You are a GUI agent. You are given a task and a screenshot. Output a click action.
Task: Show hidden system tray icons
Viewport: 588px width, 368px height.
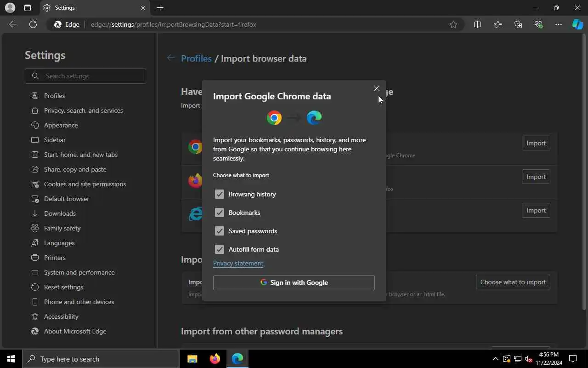pyautogui.click(x=495, y=359)
